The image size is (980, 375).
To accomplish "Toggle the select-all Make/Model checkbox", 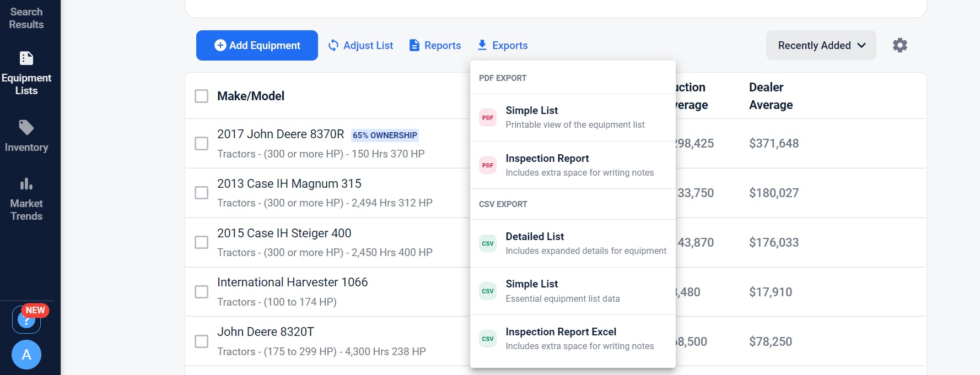I will 202,96.
